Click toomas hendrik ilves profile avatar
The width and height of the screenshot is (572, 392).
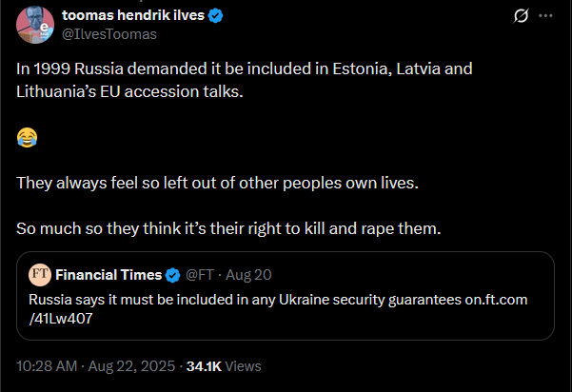click(x=35, y=25)
